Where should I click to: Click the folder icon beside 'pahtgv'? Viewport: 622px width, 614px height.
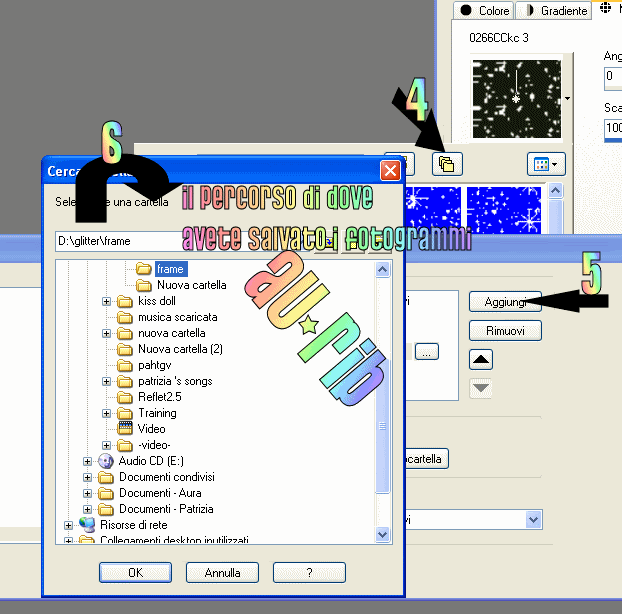tap(125, 365)
